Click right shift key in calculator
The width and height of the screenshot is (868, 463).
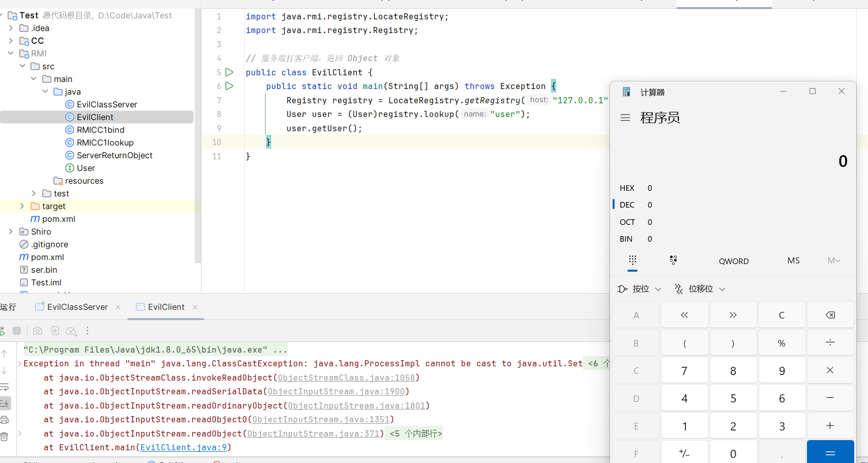click(x=733, y=315)
